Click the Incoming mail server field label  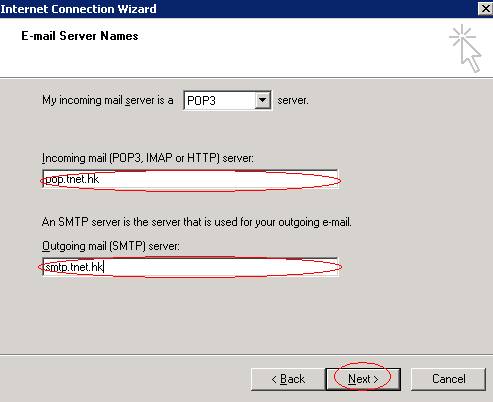[x=148, y=158]
